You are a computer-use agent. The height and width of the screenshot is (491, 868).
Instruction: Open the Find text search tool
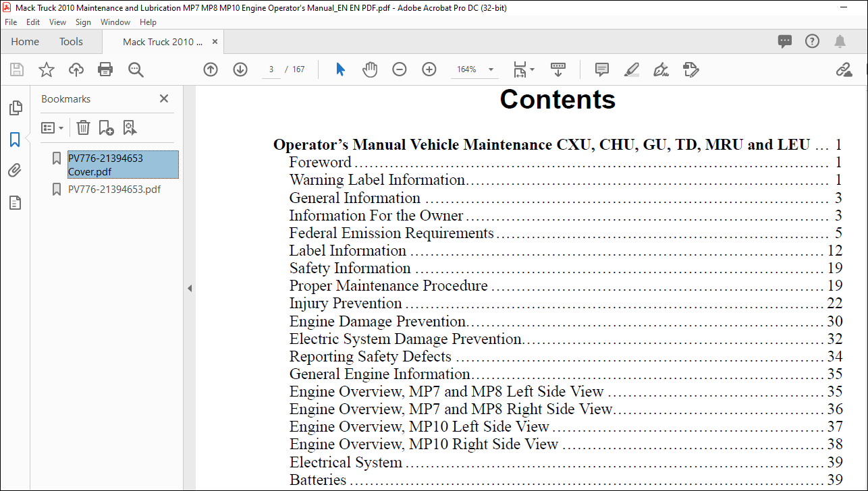[136, 69]
